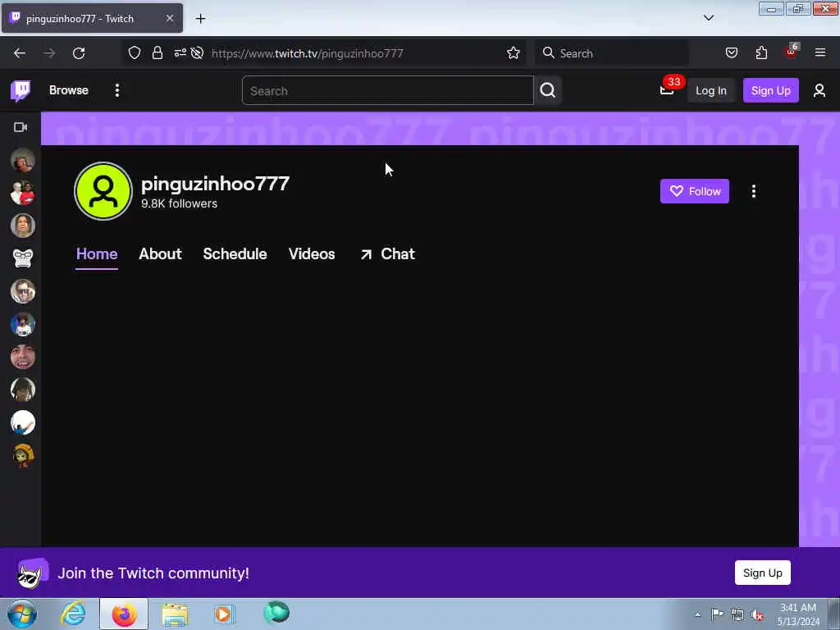
Task: Bookmark this page with the star icon
Action: [x=514, y=52]
